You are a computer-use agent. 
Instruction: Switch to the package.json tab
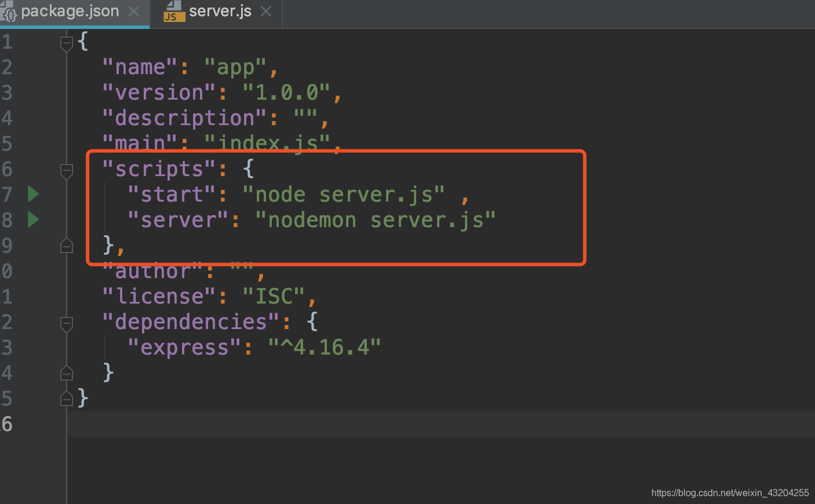click(70, 12)
